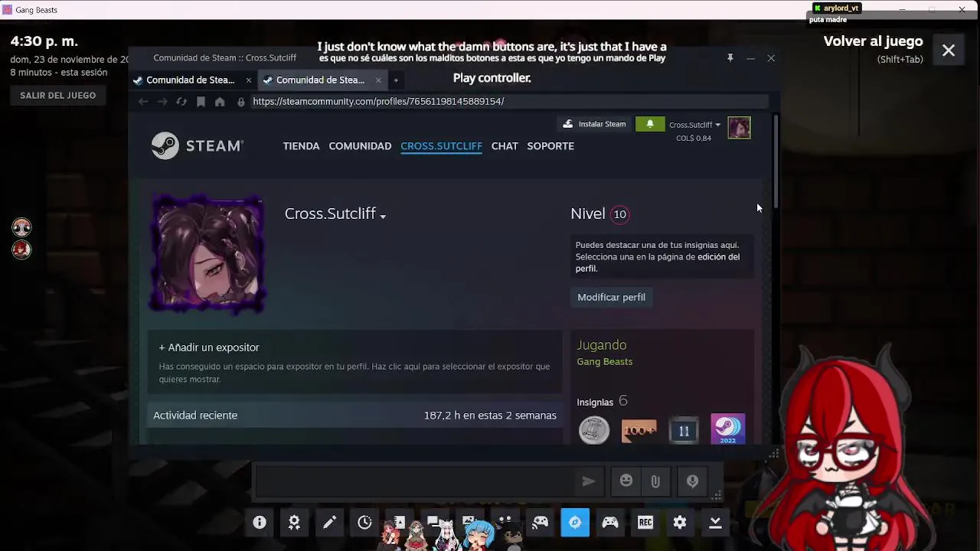Image resolution: width=980 pixels, height=551 pixels.
Task: Click the voice microphone icon in chat
Action: (692, 481)
